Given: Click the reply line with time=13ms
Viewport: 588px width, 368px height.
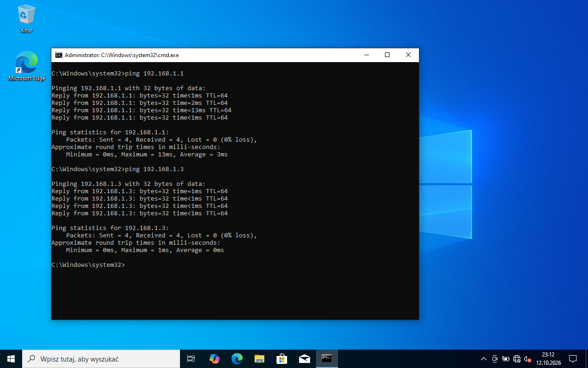Looking at the screenshot, I should tap(141, 110).
